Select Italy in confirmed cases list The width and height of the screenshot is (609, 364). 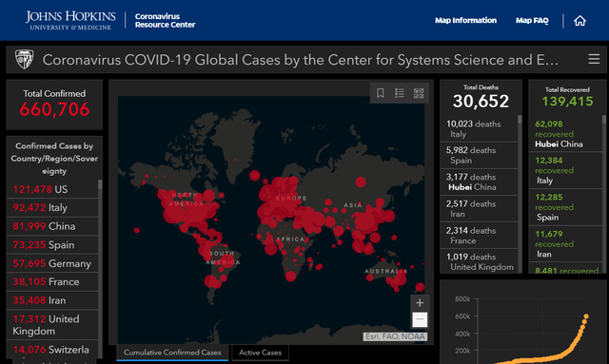point(52,207)
